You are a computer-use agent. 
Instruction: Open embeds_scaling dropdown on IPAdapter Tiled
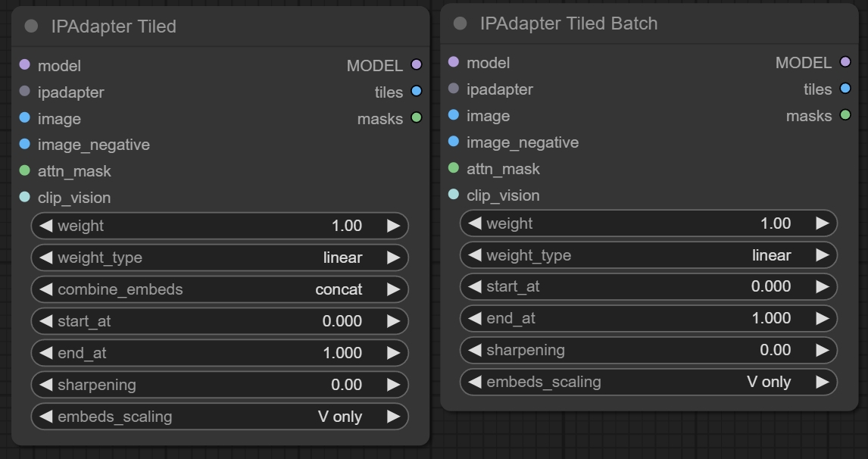coord(220,417)
